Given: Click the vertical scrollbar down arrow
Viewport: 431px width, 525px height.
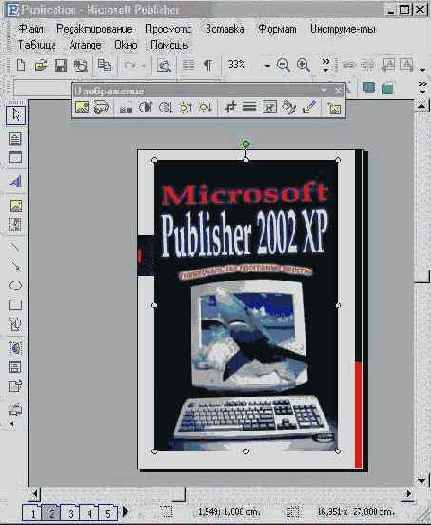Looking at the screenshot, I should (x=422, y=480).
